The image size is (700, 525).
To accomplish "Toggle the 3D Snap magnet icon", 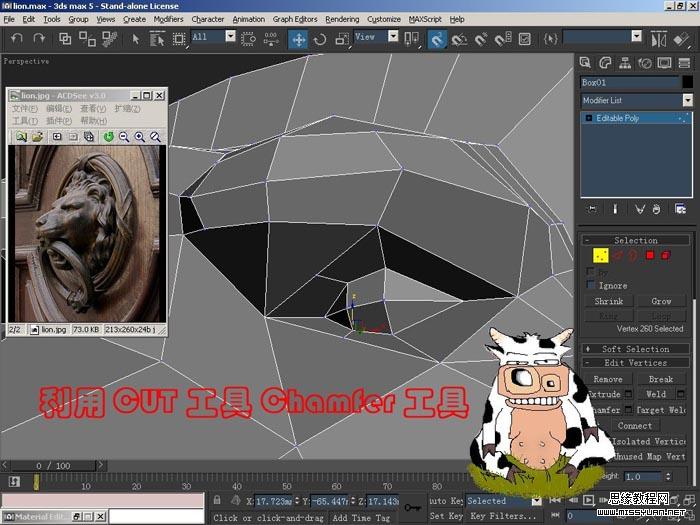I will click(437, 39).
